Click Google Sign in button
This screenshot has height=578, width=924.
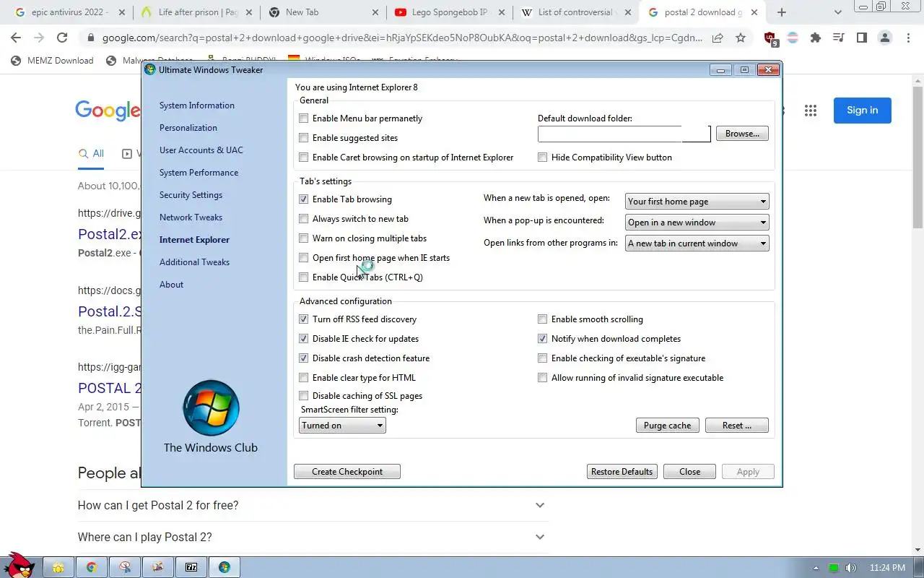pyautogui.click(x=863, y=111)
